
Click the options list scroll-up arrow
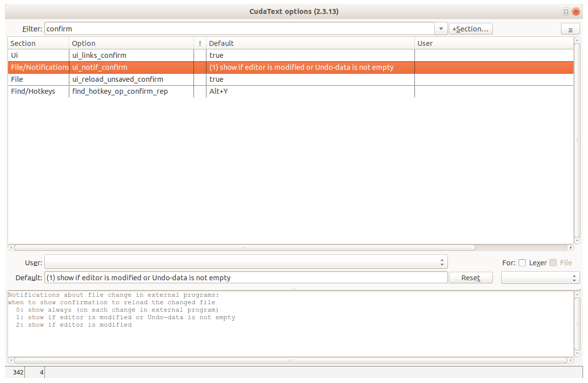(x=577, y=40)
